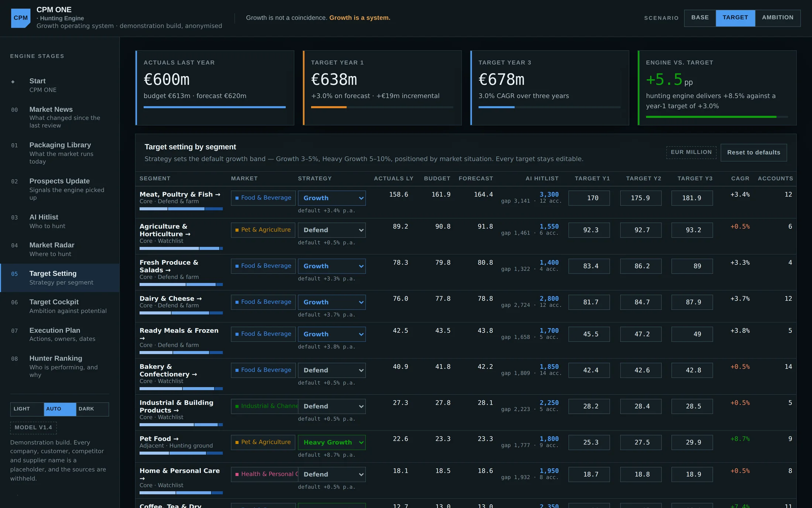Click the diamond icon beside Start
The width and height of the screenshot is (812, 508).
[x=13, y=82]
